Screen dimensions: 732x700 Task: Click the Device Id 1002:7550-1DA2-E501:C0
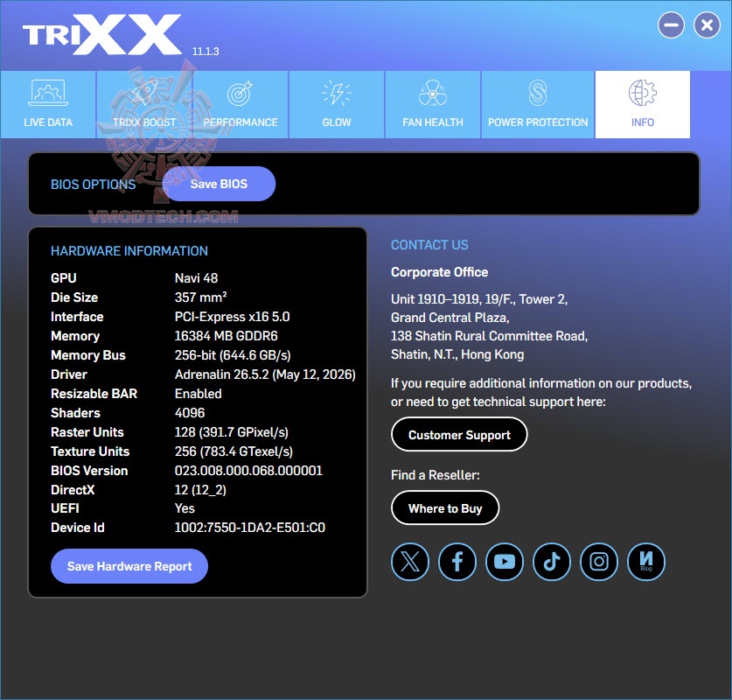(x=250, y=528)
